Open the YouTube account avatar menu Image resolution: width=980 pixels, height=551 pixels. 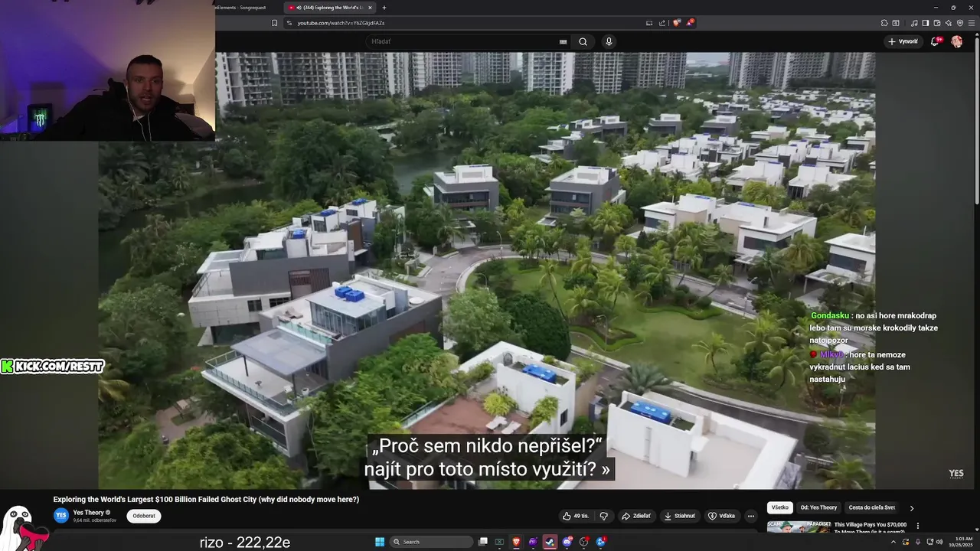pyautogui.click(x=956, y=41)
